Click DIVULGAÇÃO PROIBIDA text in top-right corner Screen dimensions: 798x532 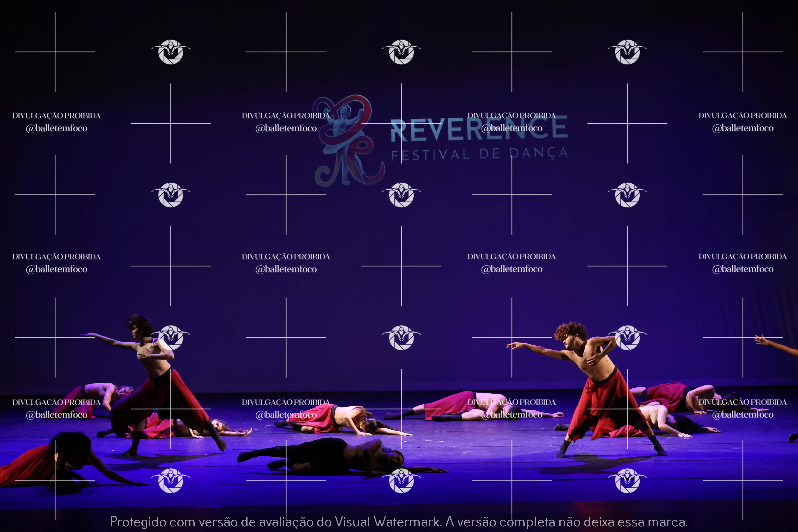click(x=742, y=116)
